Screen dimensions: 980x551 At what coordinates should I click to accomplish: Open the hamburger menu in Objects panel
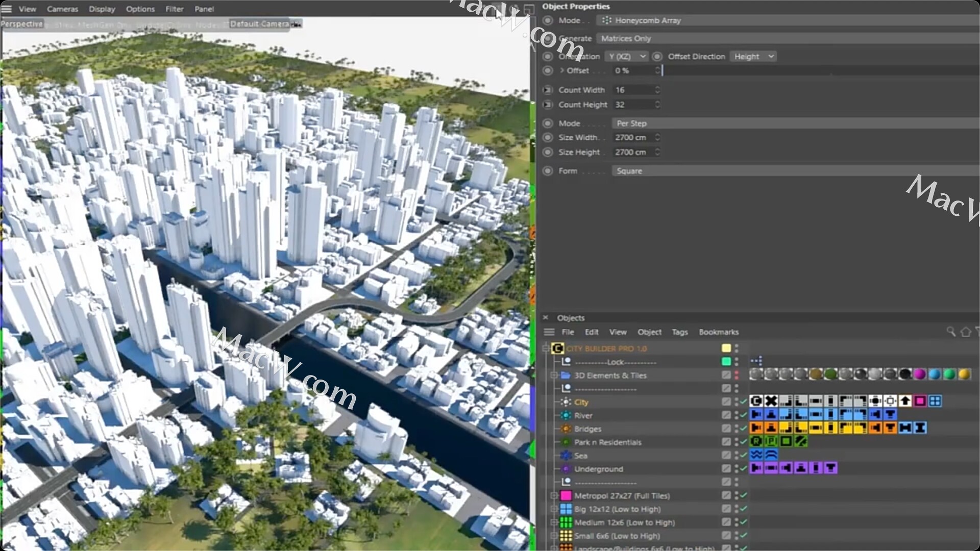549,332
